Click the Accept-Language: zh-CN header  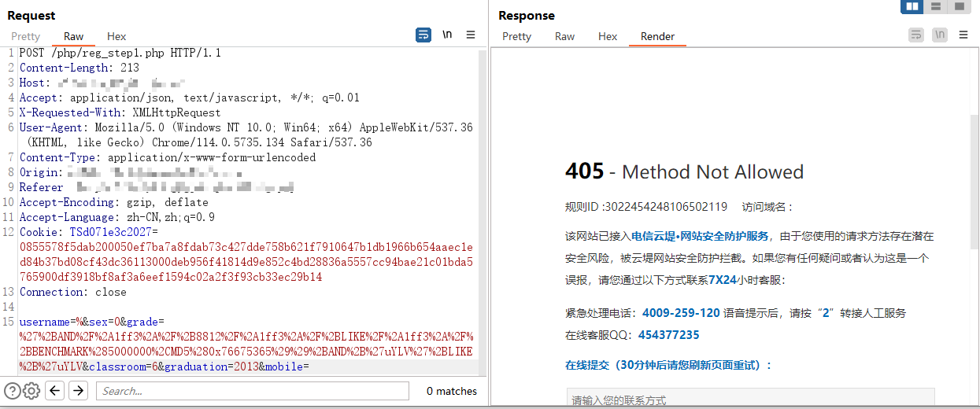click(x=117, y=217)
